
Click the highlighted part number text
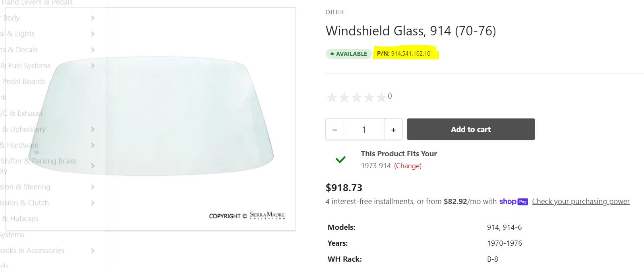tap(410, 54)
